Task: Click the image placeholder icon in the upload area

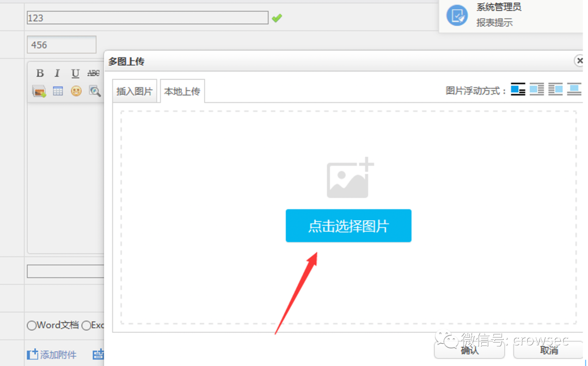Action: pos(350,178)
